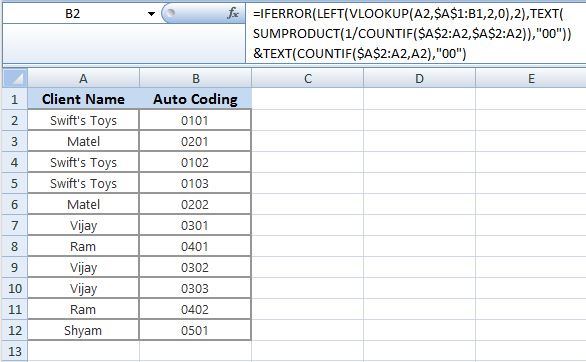Viewport: 586px width, 362px height.
Task: Select row 7 header
Action: [x=15, y=225]
